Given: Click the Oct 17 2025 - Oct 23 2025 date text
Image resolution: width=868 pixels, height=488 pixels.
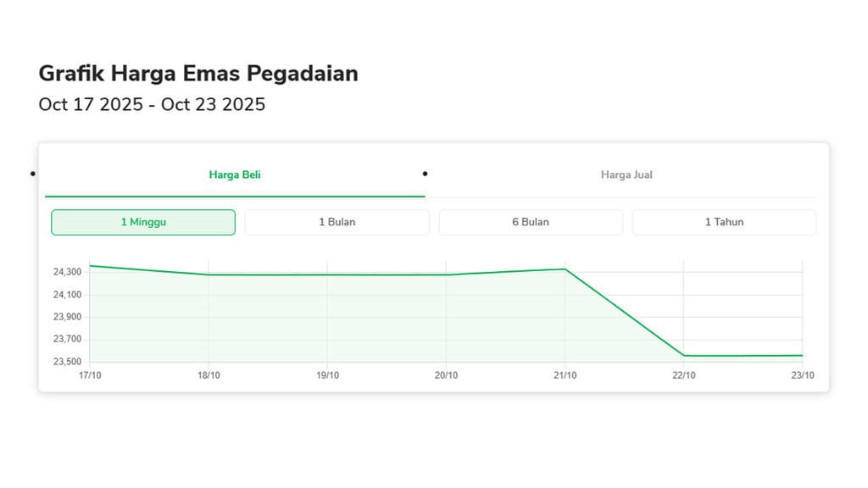Looking at the screenshot, I should point(152,104).
